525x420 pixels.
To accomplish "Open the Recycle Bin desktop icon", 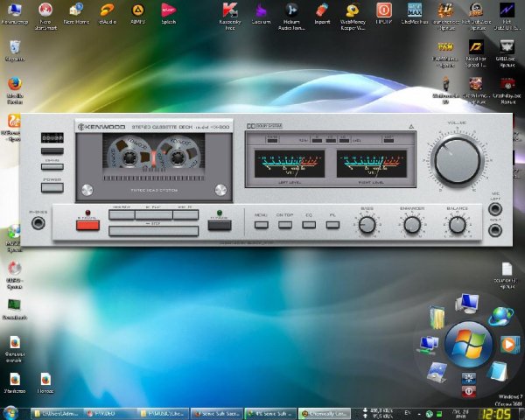I will [14, 51].
